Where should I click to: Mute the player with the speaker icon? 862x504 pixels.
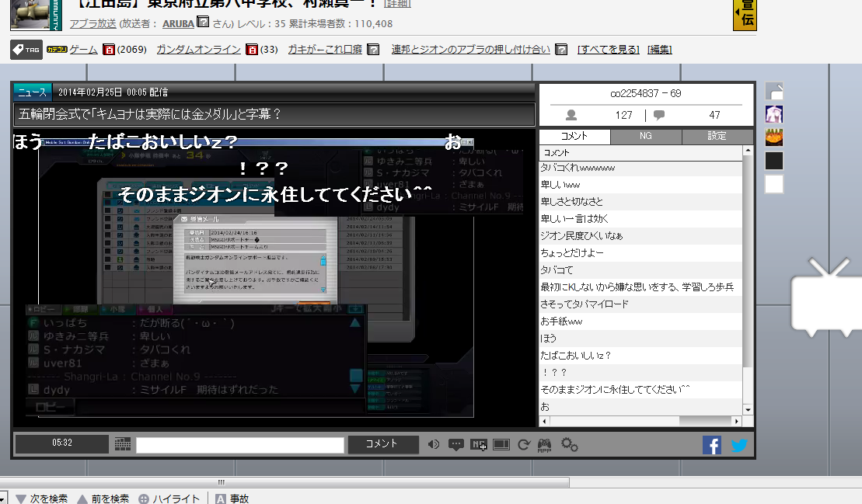click(x=434, y=444)
